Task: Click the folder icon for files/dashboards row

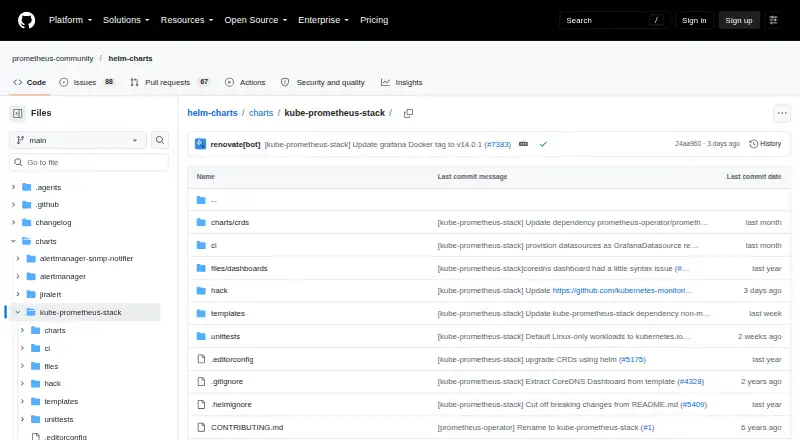Action: (201, 268)
